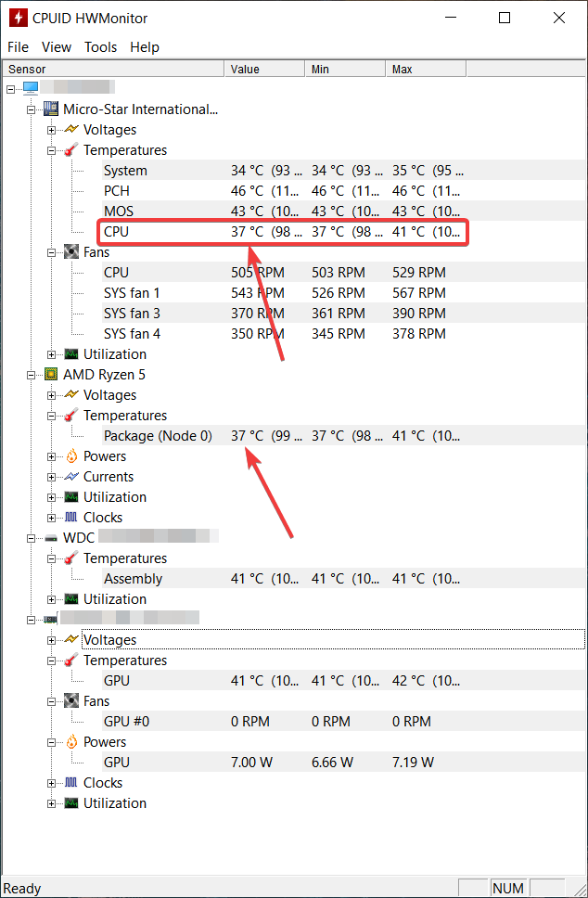Viewport: 588px width, 898px height.
Task: Open the Help menu
Action: pos(145,47)
